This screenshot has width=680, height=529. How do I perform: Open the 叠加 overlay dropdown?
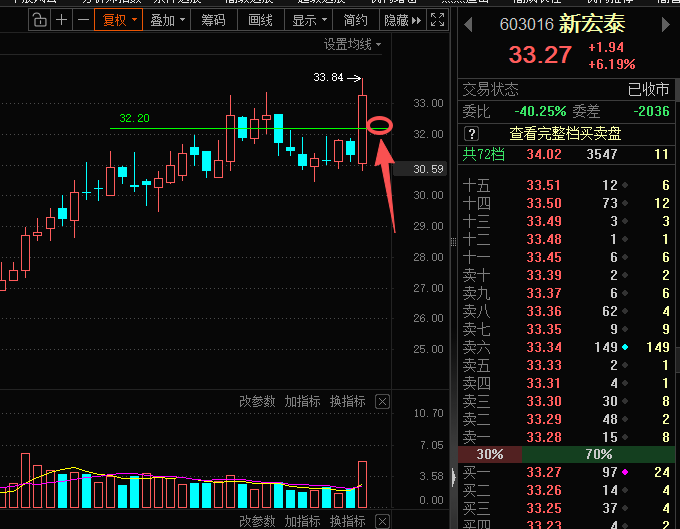(x=167, y=20)
